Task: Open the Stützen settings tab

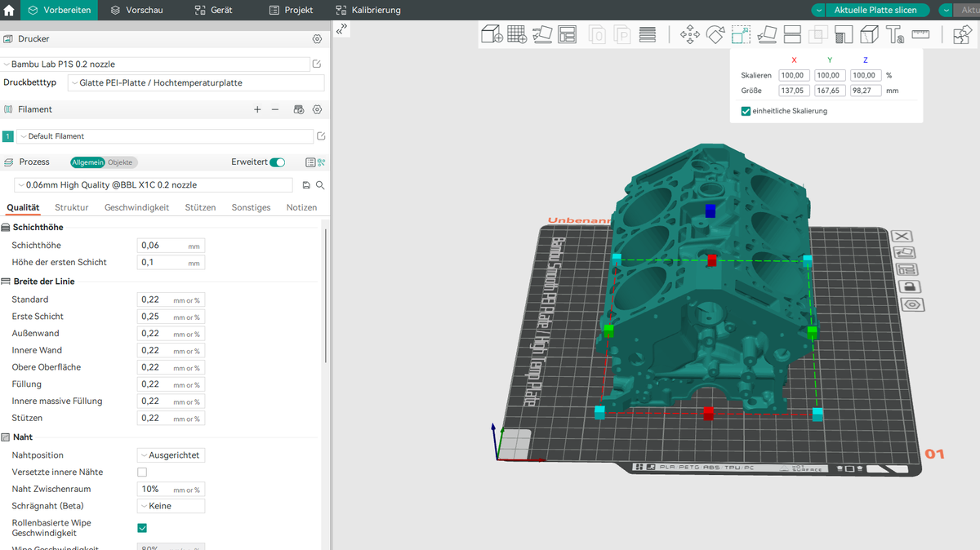Action: point(200,207)
